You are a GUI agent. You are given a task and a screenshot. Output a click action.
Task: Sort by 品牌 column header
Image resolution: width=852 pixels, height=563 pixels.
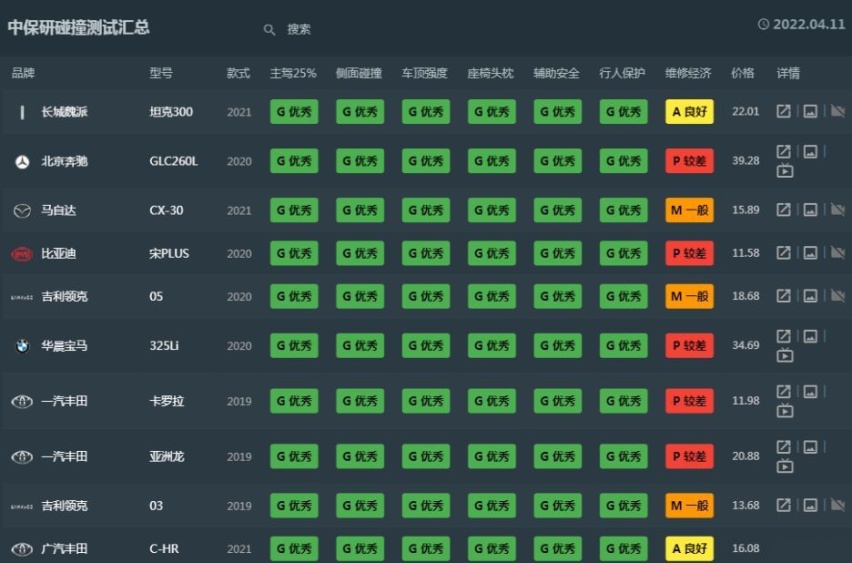[23, 73]
